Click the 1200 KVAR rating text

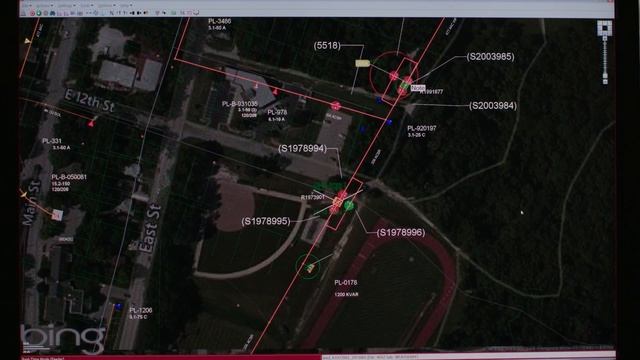[x=347, y=294]
